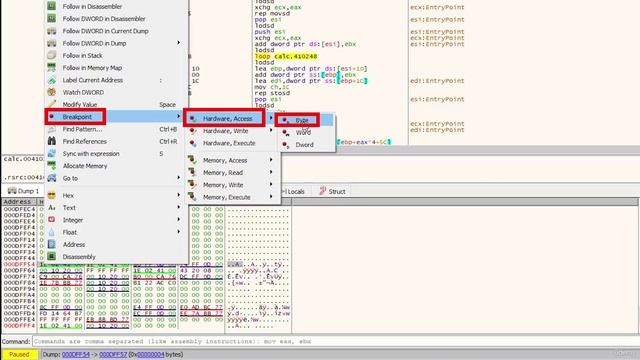Click the Hardware, Execute breakpoint icon
This screenshot has width=640, height=360.
tap(193, 143)
